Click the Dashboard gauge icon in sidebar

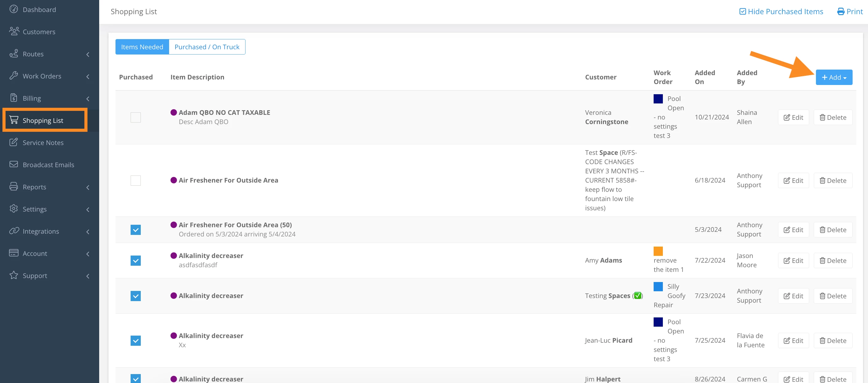pos(14,9)
